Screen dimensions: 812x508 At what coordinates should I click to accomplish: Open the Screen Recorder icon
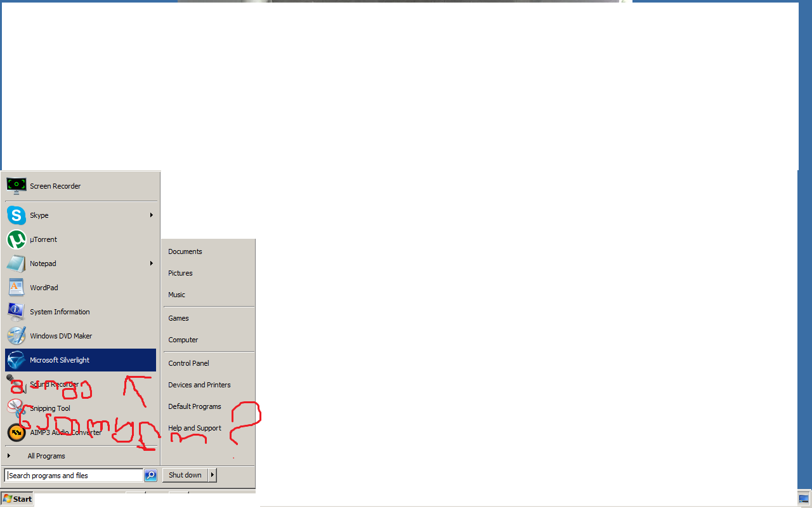[16, 185]
